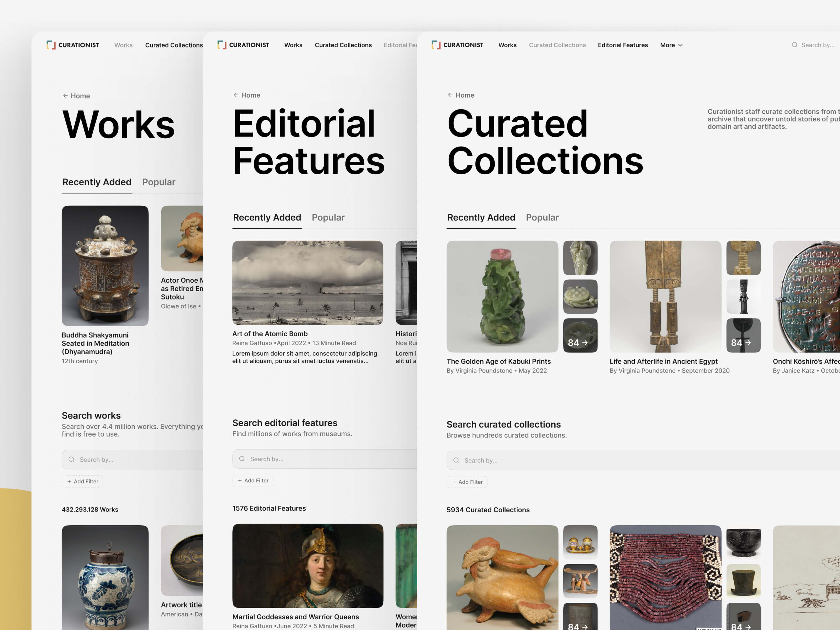
Task: Open the green jade bottle thumbnail
Action: [502, 297]
